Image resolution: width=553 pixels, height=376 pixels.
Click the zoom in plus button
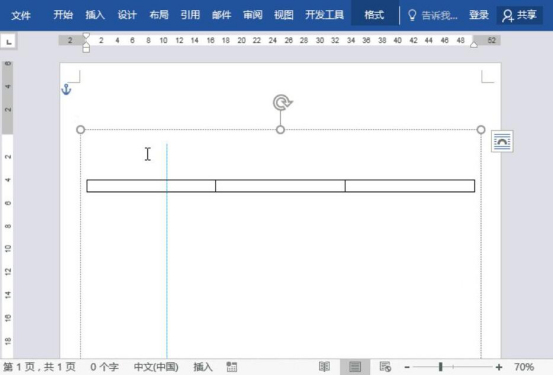[x=499, y=367]
